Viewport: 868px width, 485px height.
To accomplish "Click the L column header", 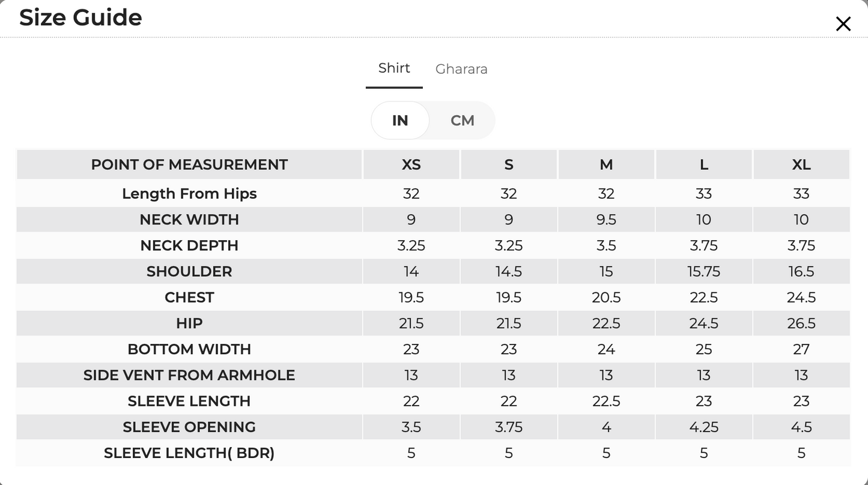I will tap(704, 164).
